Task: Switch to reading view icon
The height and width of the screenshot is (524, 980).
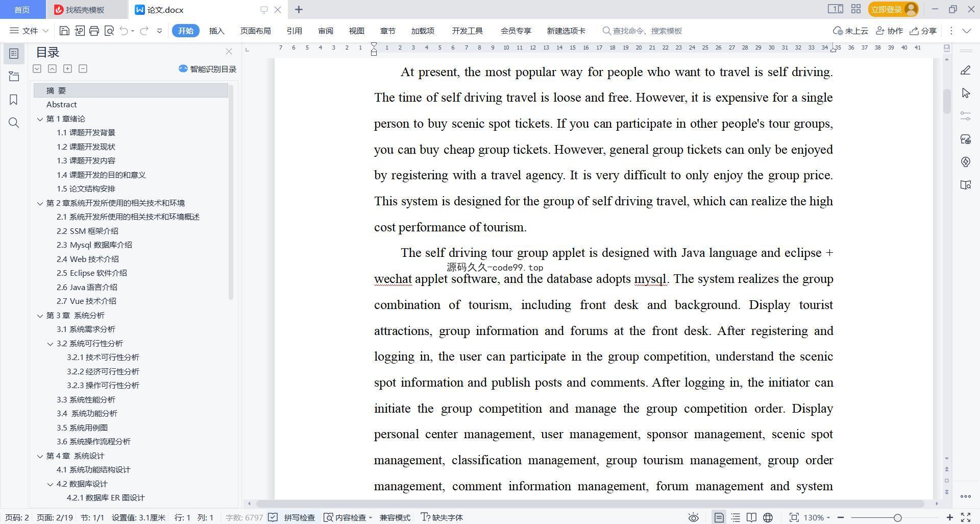Action: (x=751, y=517)
